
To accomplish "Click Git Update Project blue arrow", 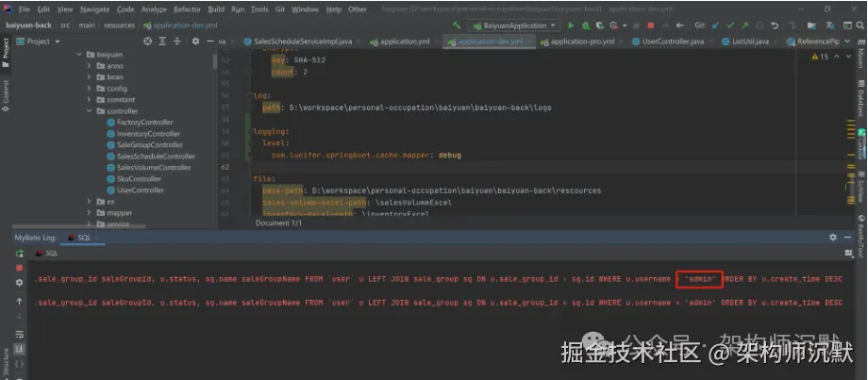I will point(716,25).
